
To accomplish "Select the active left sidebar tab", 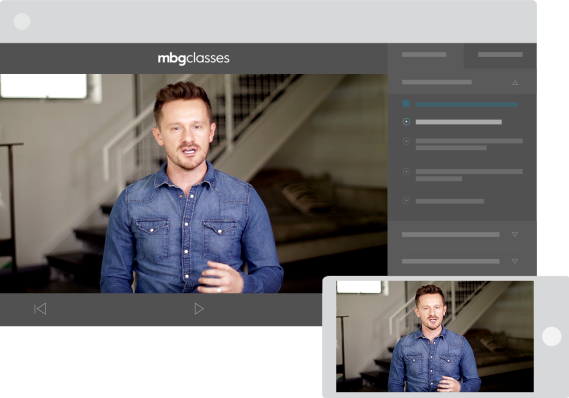I will pyautogui.click(x=425, y=56).
